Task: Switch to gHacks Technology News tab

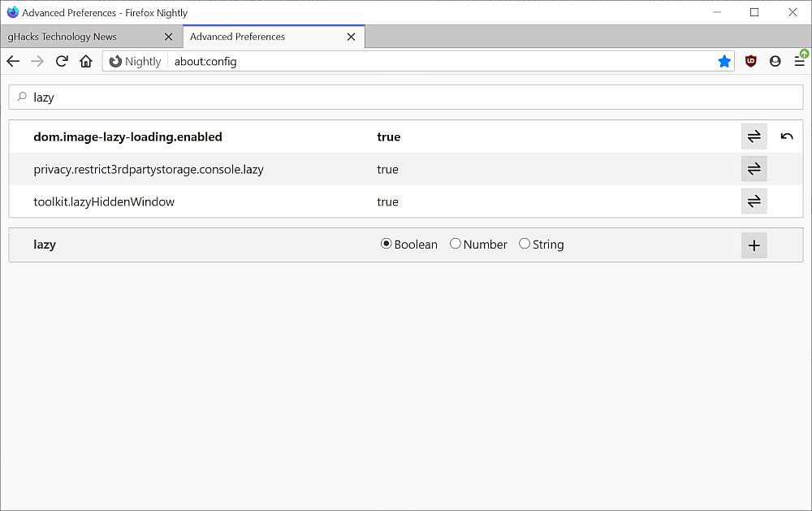Action: (x=81, y=37)
